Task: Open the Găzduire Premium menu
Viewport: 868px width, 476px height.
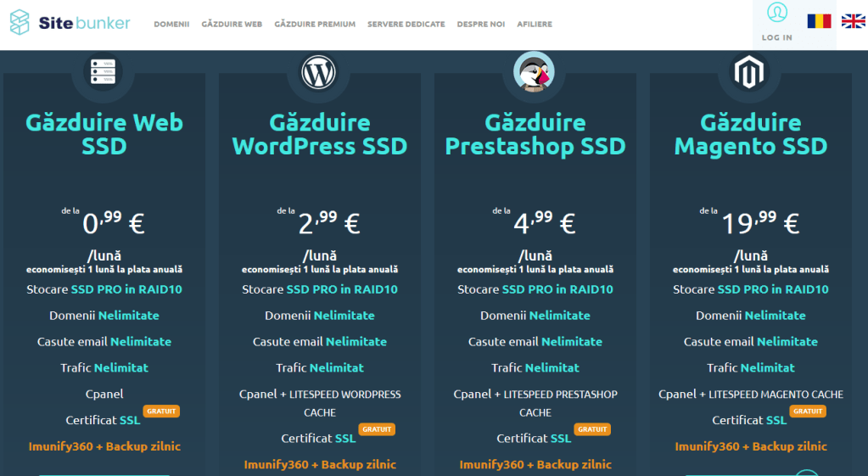Action: [x=315, y=25]
